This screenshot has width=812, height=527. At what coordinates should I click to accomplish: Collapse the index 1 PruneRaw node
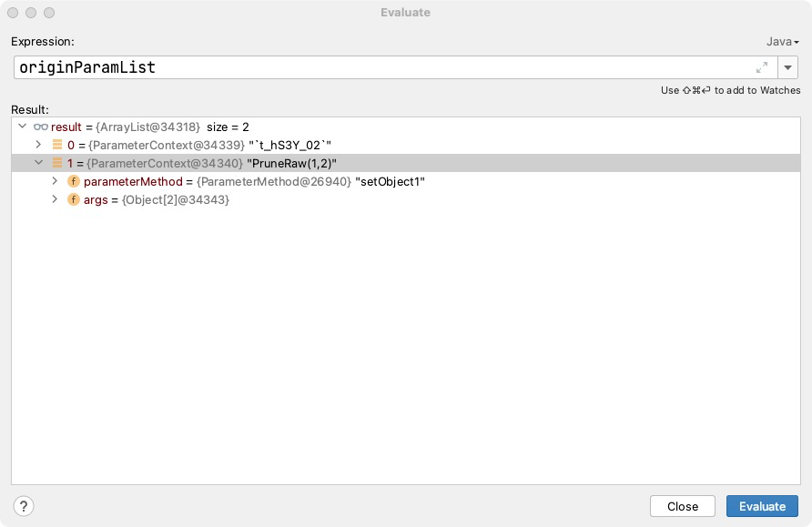38,163
